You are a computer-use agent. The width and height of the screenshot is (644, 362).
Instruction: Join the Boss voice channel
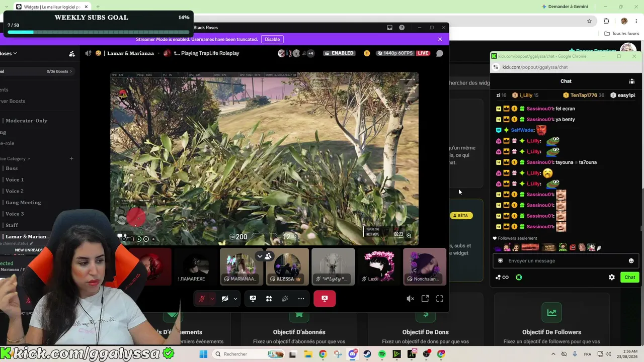pos(12,168)
